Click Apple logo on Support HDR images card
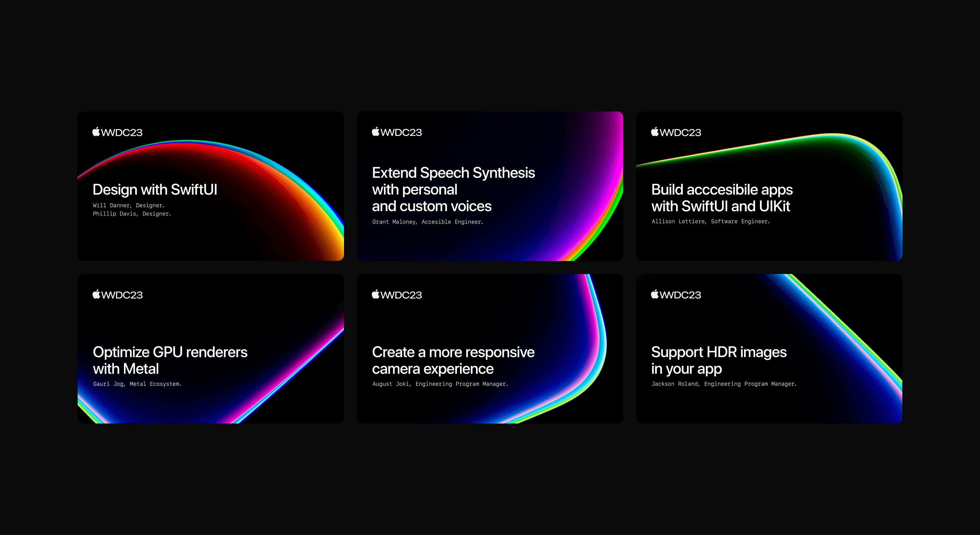The width and height of the screenshot is (980, 535). tap(655, 294)
